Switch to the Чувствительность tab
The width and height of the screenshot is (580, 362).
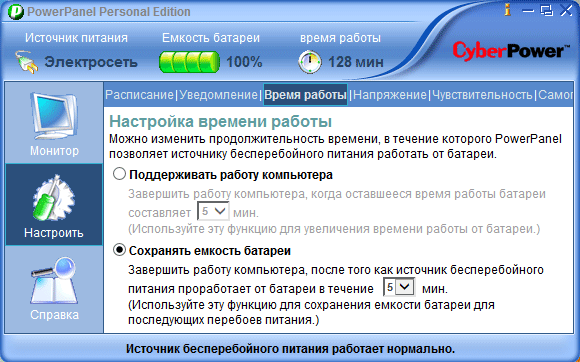(x=482, y=95)
